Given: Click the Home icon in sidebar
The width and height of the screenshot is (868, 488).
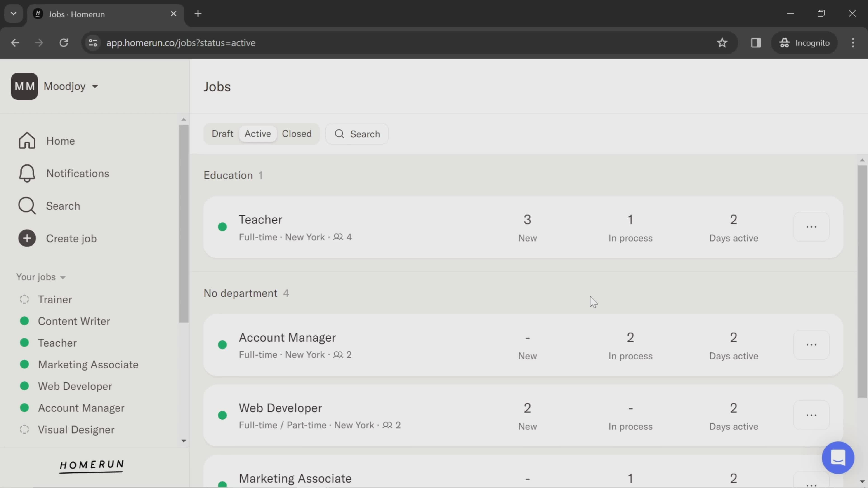Looking at the screenshot, I should coord(27,141).
